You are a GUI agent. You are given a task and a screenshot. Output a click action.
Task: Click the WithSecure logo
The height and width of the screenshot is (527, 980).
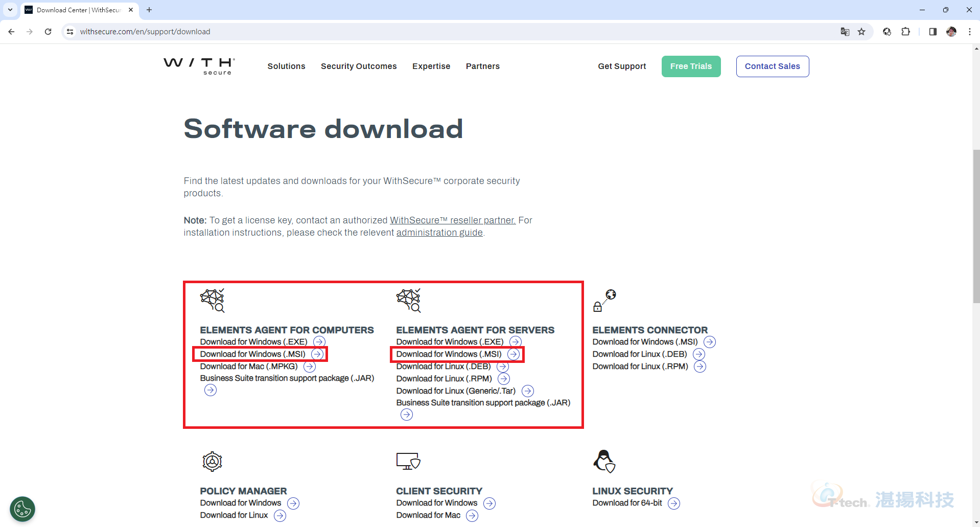pyautogui.click(x=199, y=66)
